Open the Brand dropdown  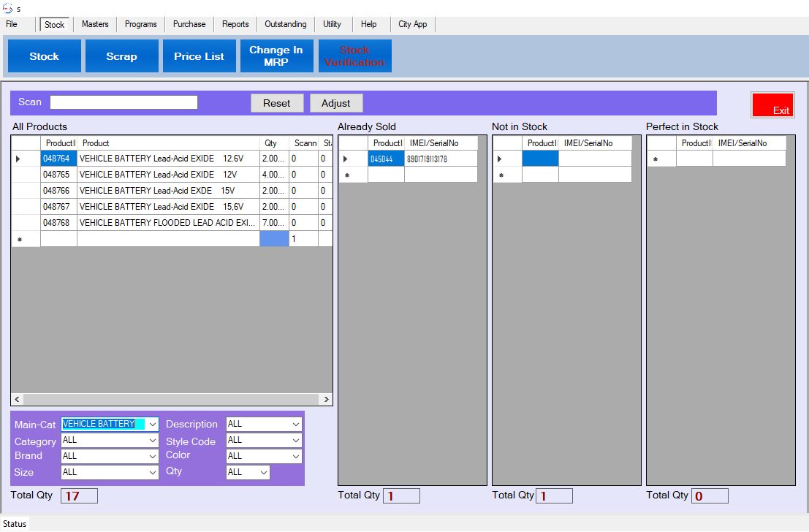pos(152,456)
